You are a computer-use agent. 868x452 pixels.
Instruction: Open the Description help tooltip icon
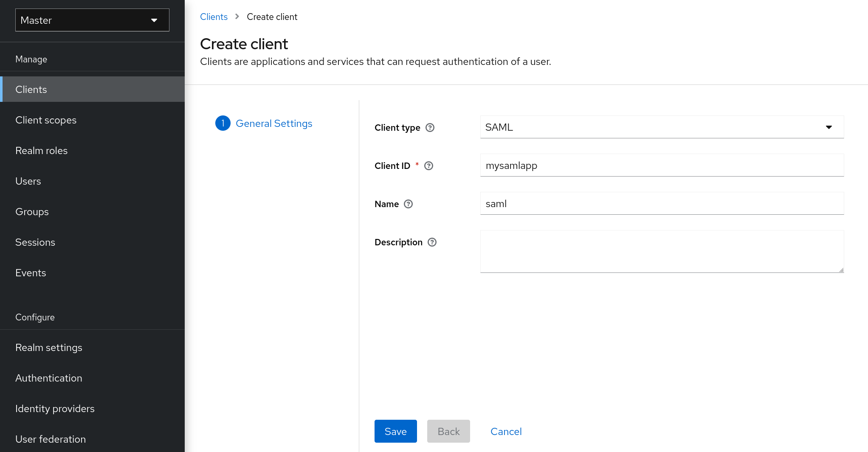(x=432, y=242)
